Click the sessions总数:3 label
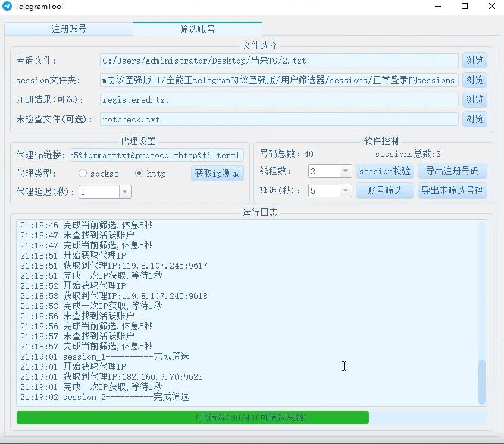The image size is (504, 444). pos(408,154)
